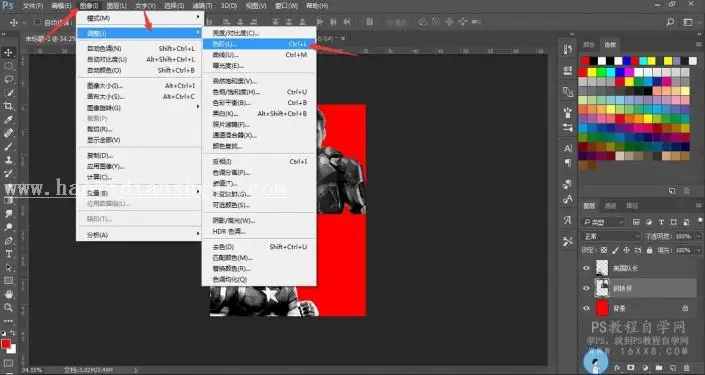Choose 曲线(U)... menu entry

click(x=259, y=55)
